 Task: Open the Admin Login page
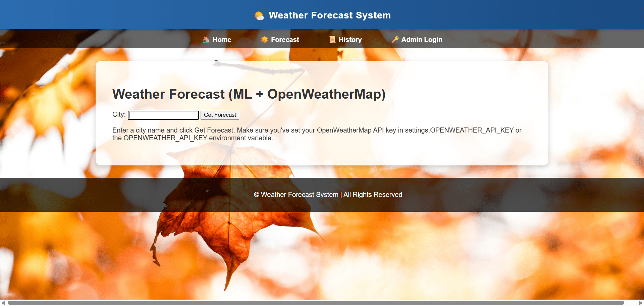pyautogui.click(x=422, y=39)
